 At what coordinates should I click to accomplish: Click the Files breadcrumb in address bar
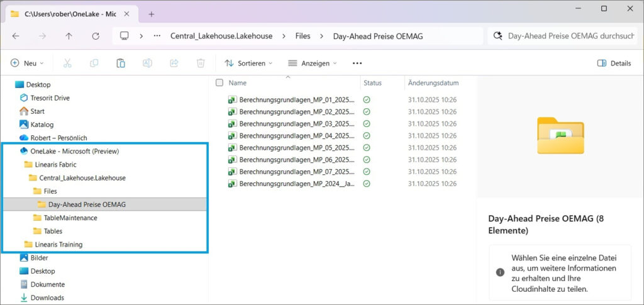click(x=303, y=36)
